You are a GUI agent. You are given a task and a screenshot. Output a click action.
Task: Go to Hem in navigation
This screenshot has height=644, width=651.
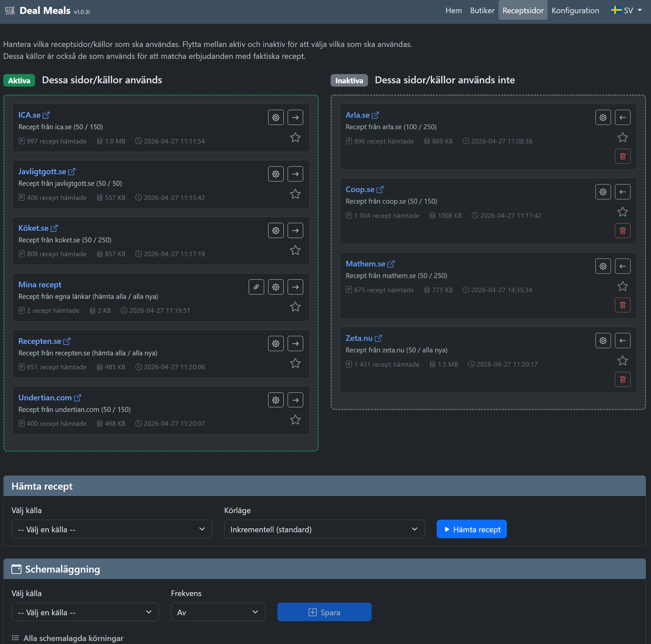[454, 11]
